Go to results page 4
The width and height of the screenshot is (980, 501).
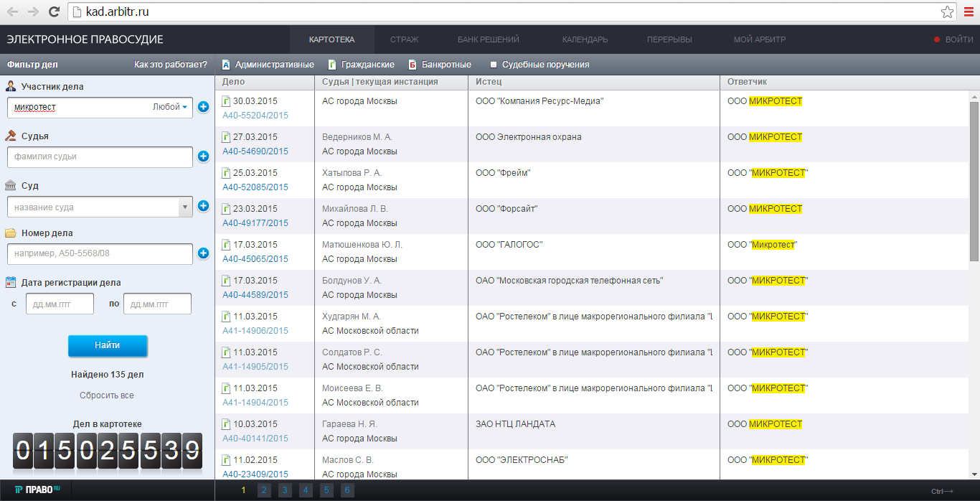306,491
